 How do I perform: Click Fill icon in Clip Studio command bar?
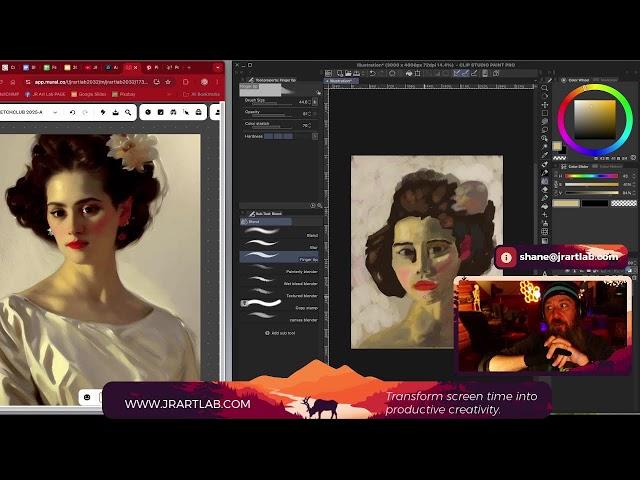[409, 73]
